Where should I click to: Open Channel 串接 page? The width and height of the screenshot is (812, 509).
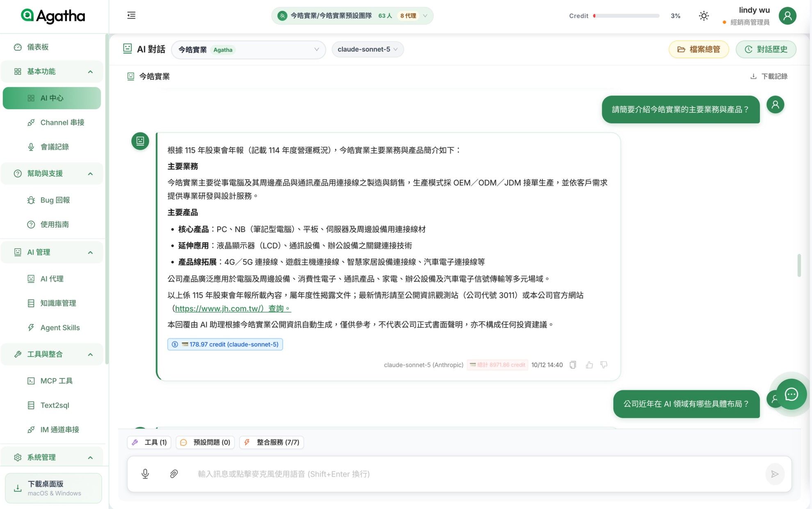[52, 122]
